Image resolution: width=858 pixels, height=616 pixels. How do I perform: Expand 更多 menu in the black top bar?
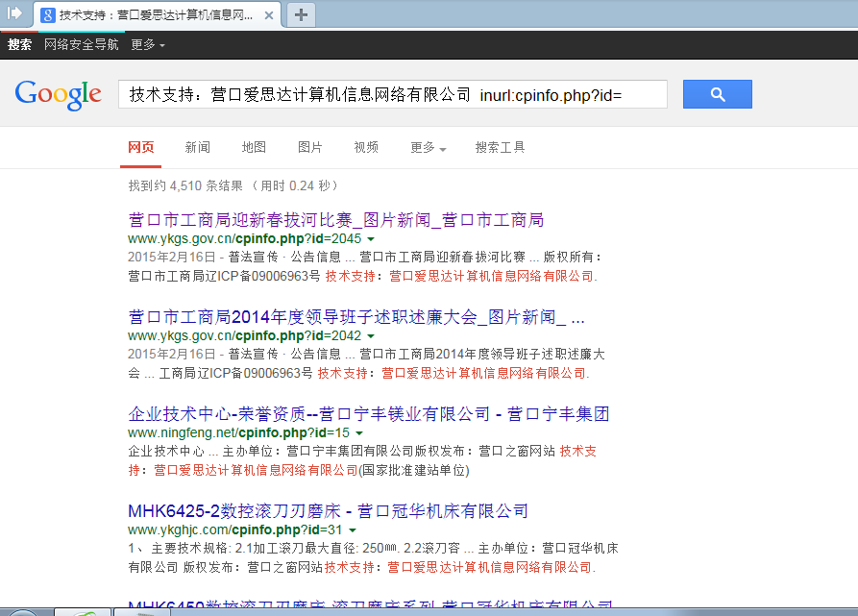click(148, 45)
